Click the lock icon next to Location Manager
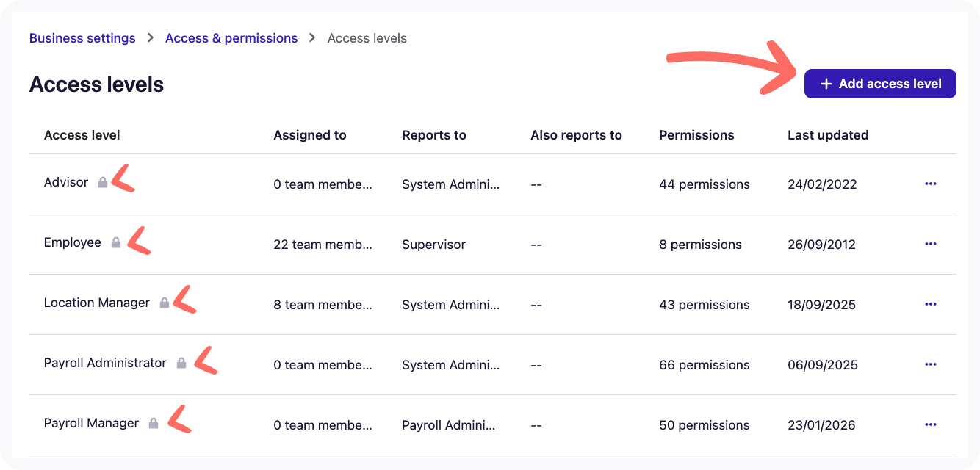Image resolution: width=980 pixels, height=470 pixels. 163,302
